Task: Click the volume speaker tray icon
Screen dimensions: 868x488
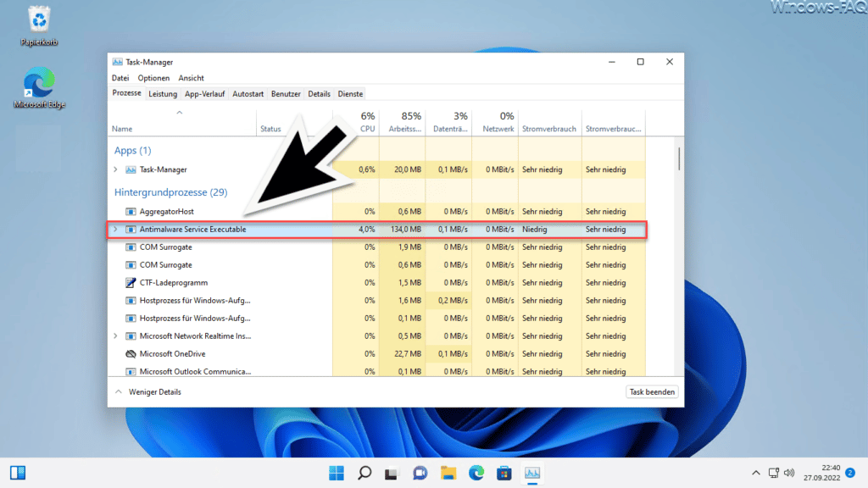Action: (789, 473)
